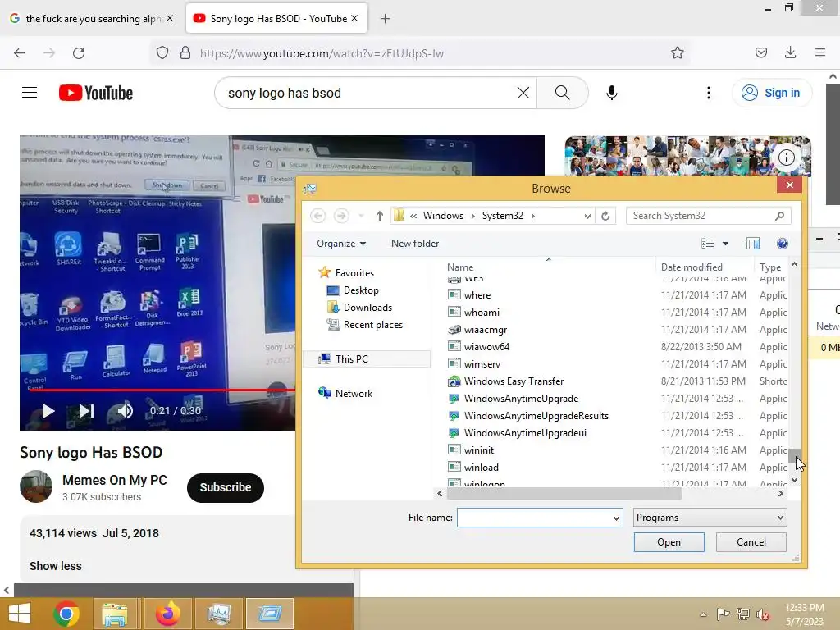Open Firefox tracking protection shield

(162, 53)
